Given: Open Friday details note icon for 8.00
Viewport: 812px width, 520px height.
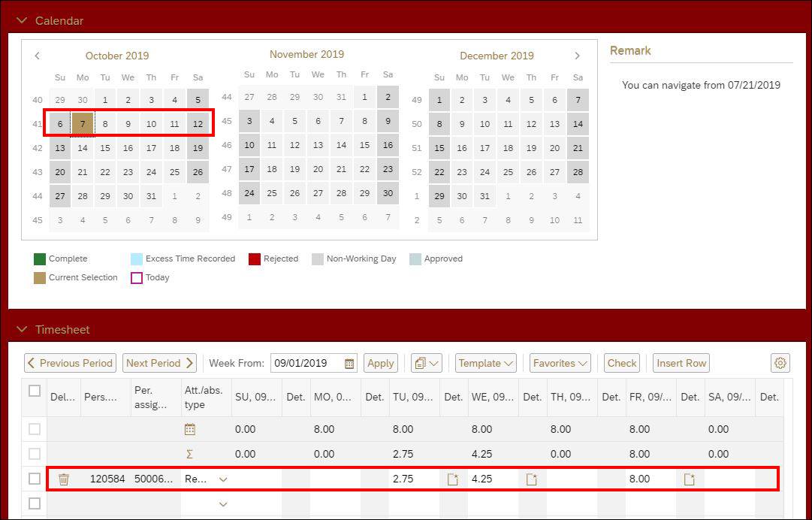Looking at the screenshot, I should 689,479.
